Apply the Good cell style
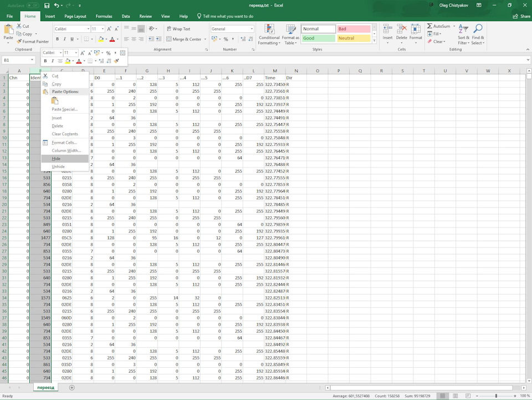The image size is (532, 400). (318, 38)
